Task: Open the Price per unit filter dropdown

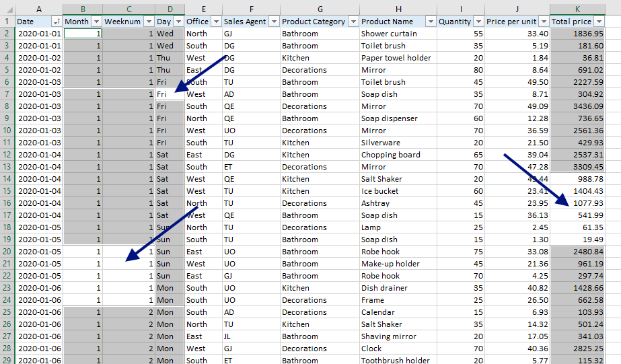Action: tap(544, 22)
